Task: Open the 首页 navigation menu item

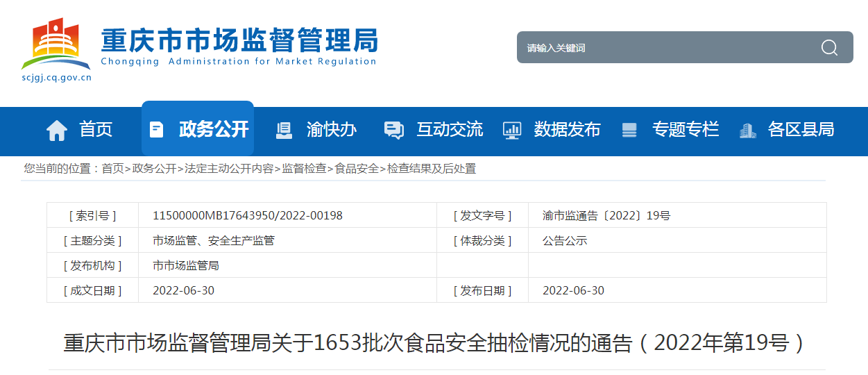Action: 96,130
